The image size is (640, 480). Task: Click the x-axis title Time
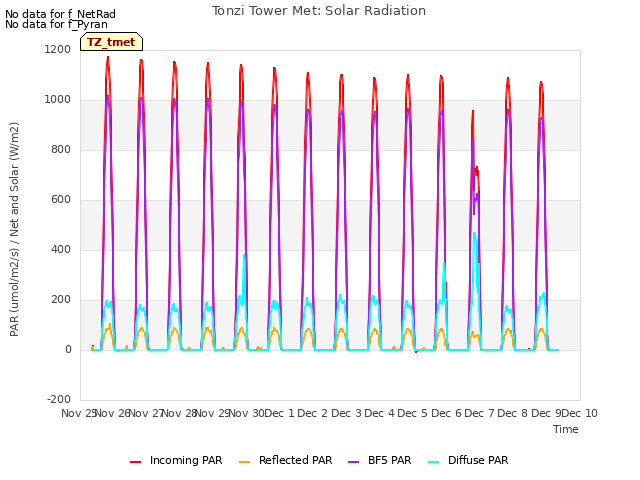(x=566, y=429)
